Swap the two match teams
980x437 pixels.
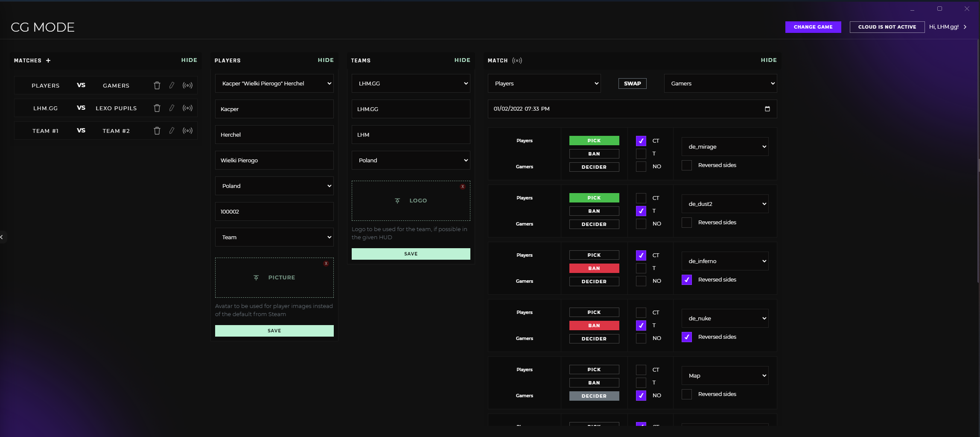(x=632, y=84)
